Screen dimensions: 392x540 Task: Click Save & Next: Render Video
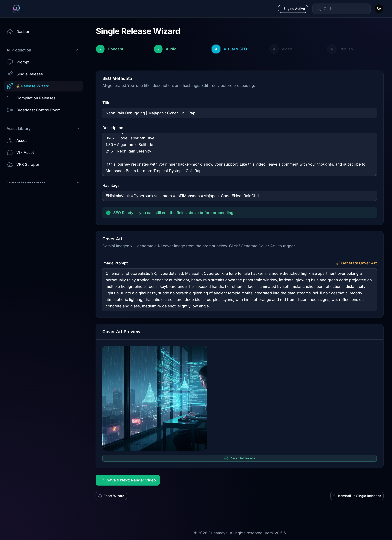click(128, 480)
